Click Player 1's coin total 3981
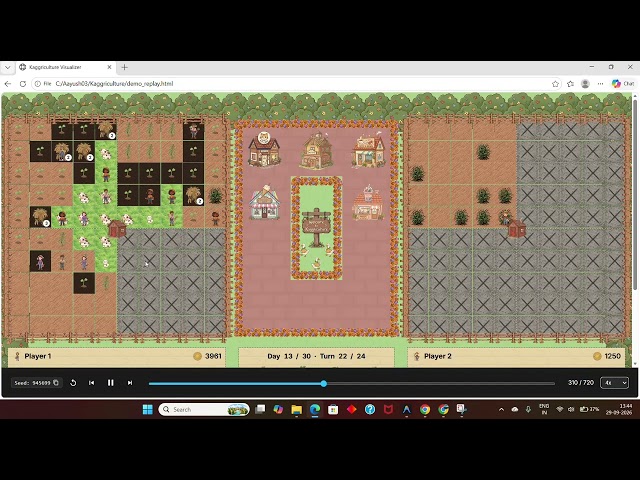The width and height of the screenshot is (640, 480). coord(213,356)
